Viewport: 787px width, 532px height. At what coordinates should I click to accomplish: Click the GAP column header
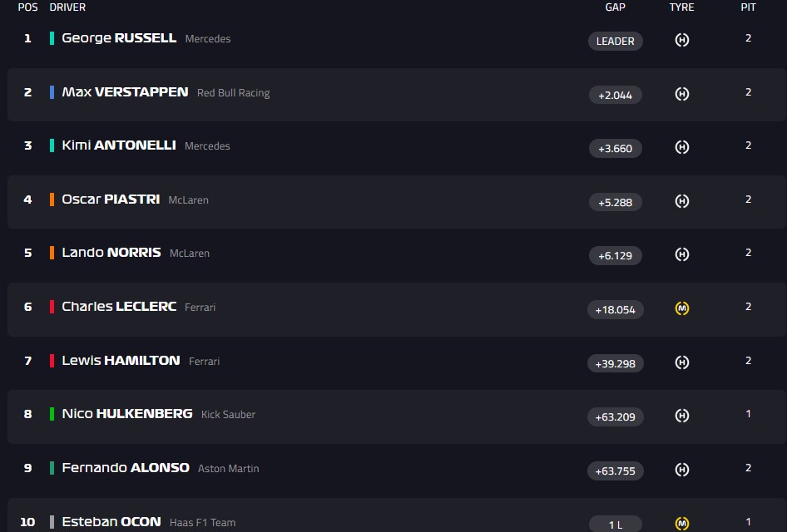(615, 7)
